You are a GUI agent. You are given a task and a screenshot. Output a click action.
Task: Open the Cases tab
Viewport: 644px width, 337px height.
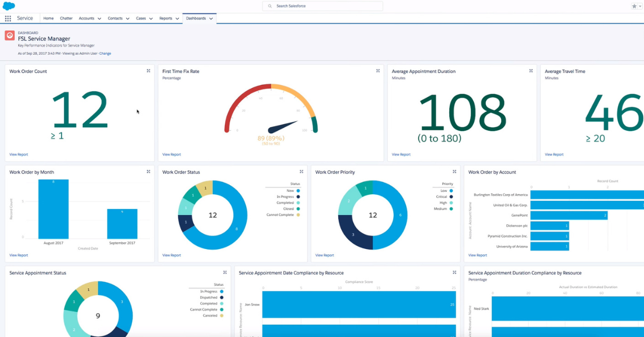(x=141, y=18)
